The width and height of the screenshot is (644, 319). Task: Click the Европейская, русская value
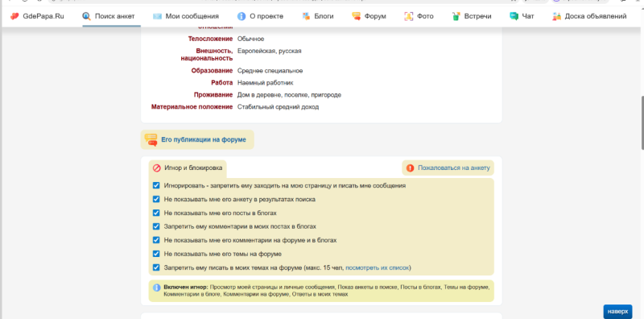(270, 51)
